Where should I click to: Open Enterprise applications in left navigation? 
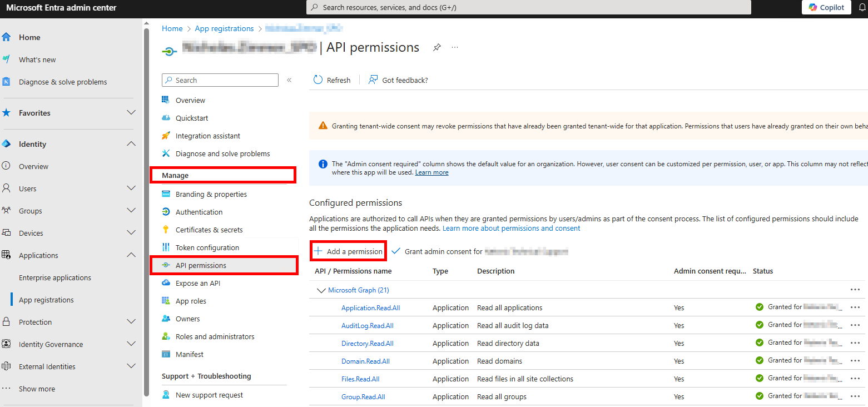point(55,277)
